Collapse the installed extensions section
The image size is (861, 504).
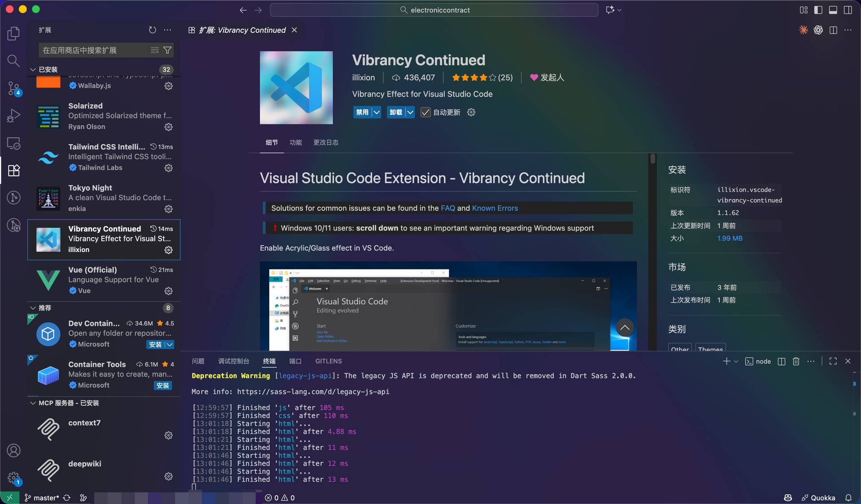pyautogui.click(x=33, y=70)
